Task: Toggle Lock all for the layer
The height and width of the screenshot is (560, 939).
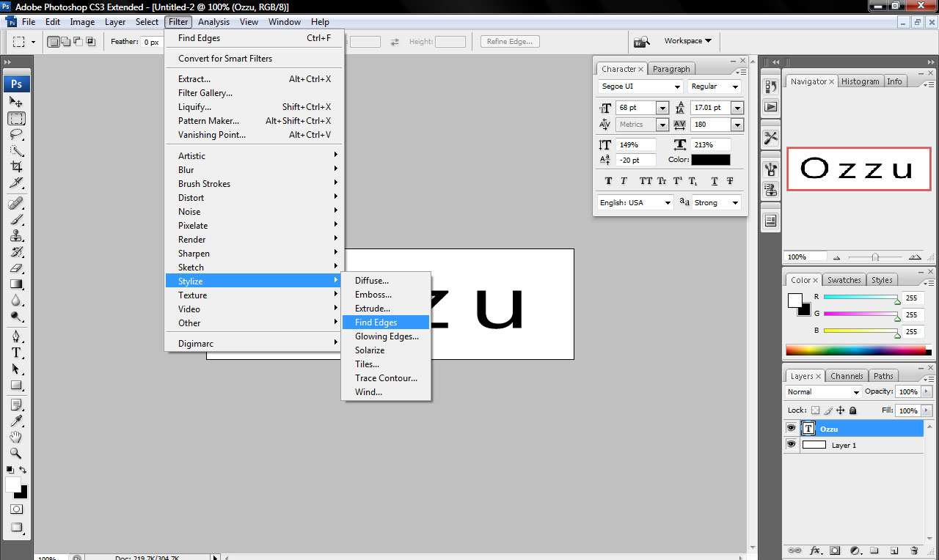Action: tap(852, 410)
